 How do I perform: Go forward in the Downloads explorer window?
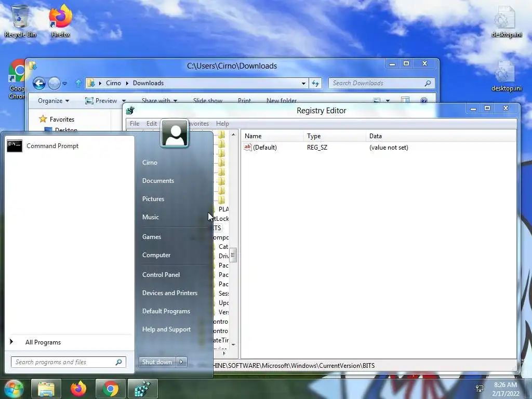(54, 83)
